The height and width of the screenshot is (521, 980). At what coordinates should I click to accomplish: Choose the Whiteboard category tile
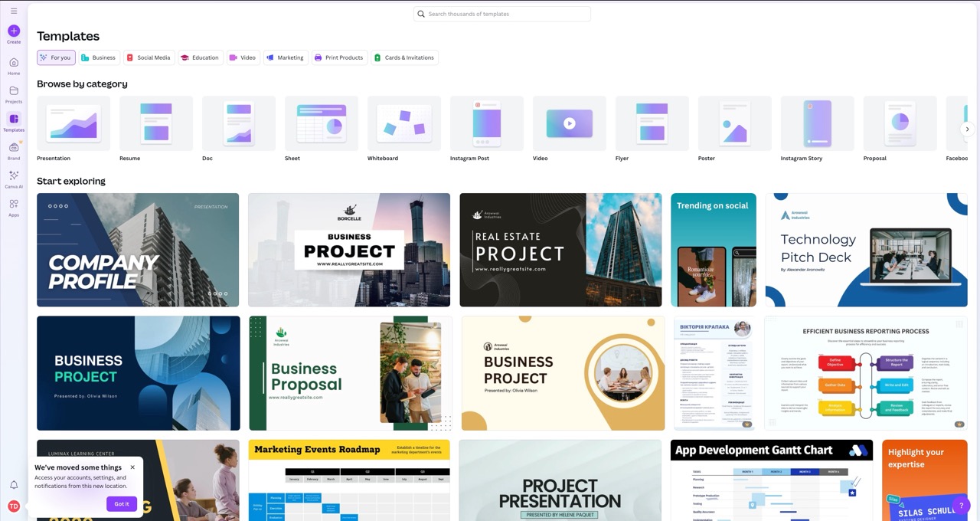404,123
